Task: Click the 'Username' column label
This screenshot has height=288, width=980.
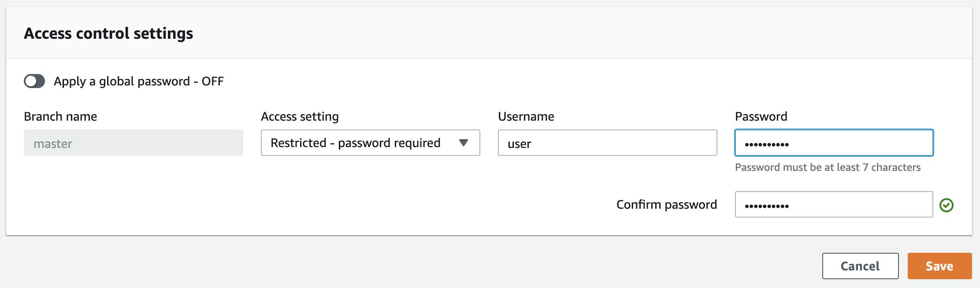Action: pyautogui.click(x=526, y=117)
